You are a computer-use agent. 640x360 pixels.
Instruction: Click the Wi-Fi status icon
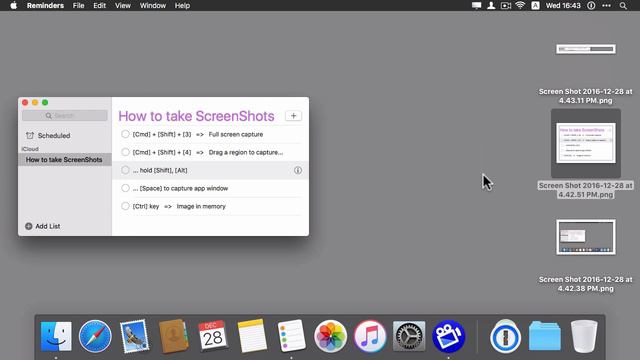520,6
